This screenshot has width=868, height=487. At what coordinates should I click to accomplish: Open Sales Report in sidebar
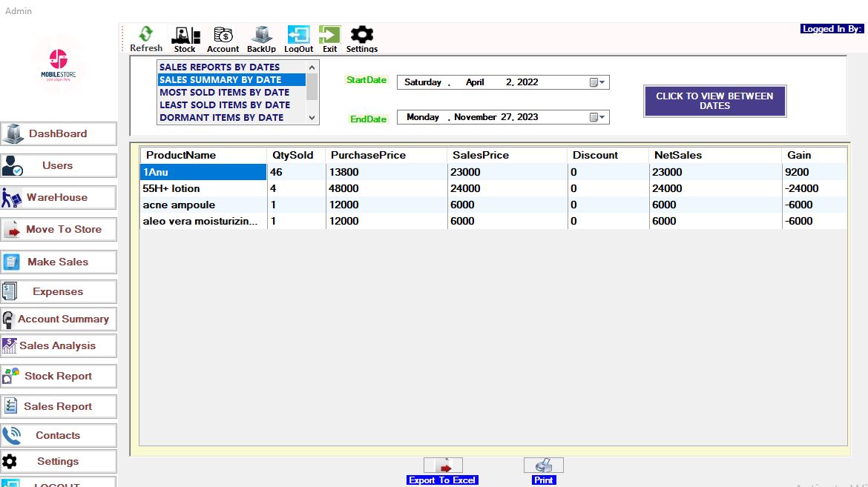click(59, 406)
